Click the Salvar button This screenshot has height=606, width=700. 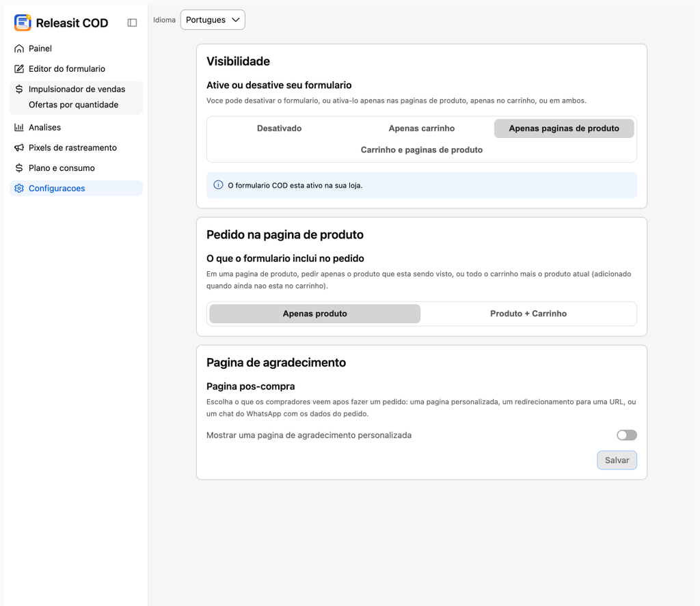(617, 460)
